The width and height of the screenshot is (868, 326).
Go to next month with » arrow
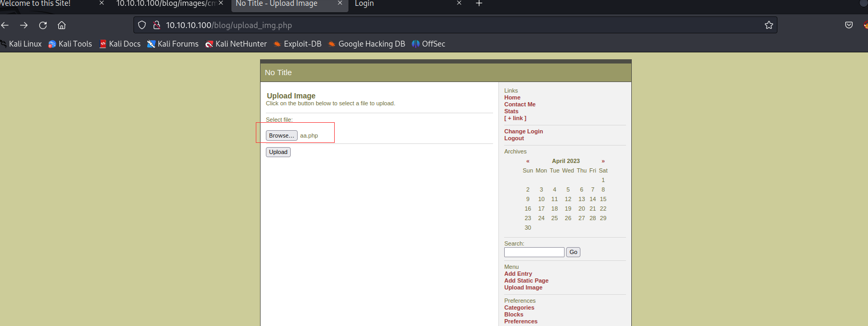pyautogui.click(x=603, y=161)
